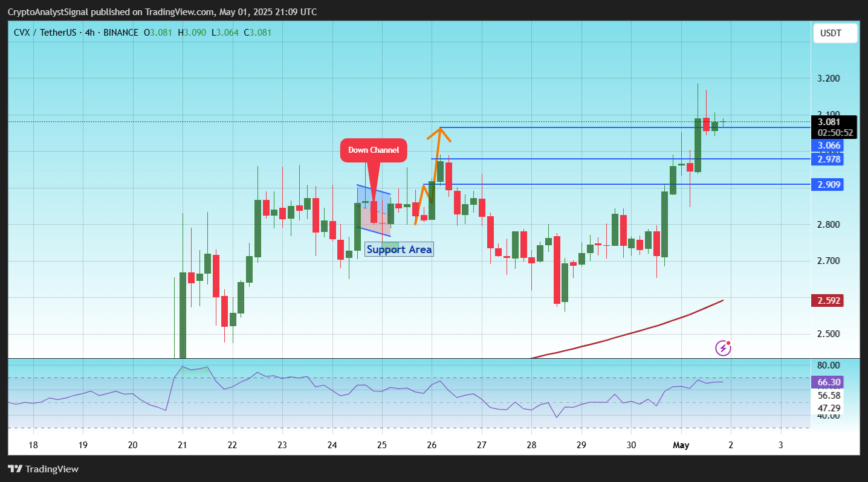Click the USDT currency button

tap(835, 33)
